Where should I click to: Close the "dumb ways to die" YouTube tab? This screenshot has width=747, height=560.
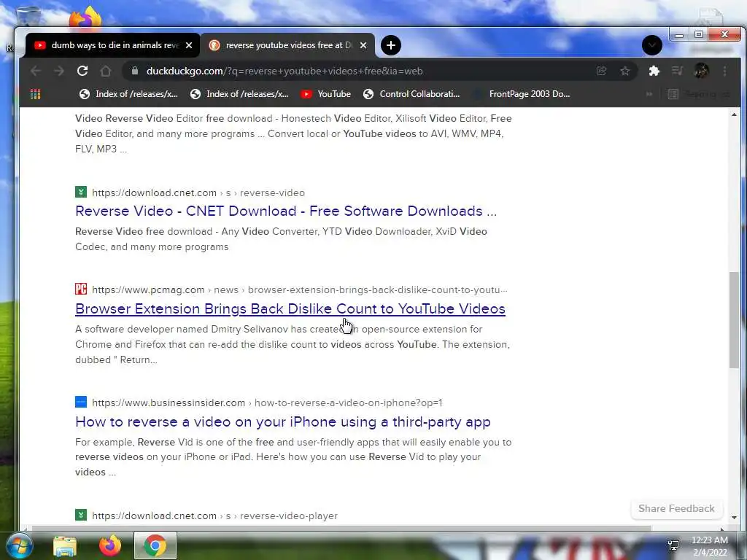[189, 45]
